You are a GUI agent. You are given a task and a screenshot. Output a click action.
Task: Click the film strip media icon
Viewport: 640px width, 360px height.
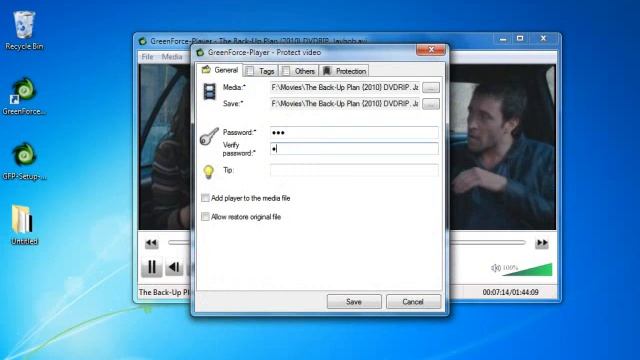point(210,91)
